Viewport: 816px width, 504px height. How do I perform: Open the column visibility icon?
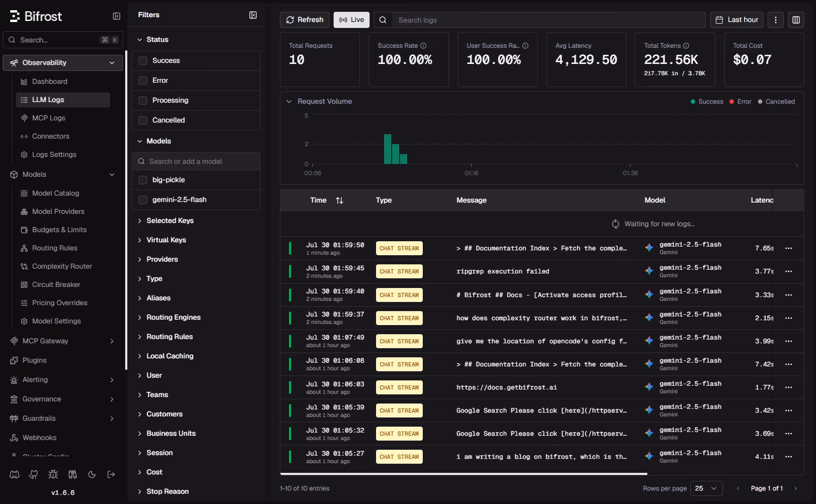pos(796,20)
